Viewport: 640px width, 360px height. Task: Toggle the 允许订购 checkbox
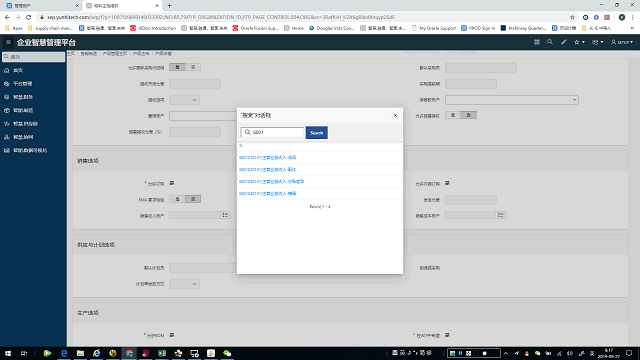click(172, 183)
